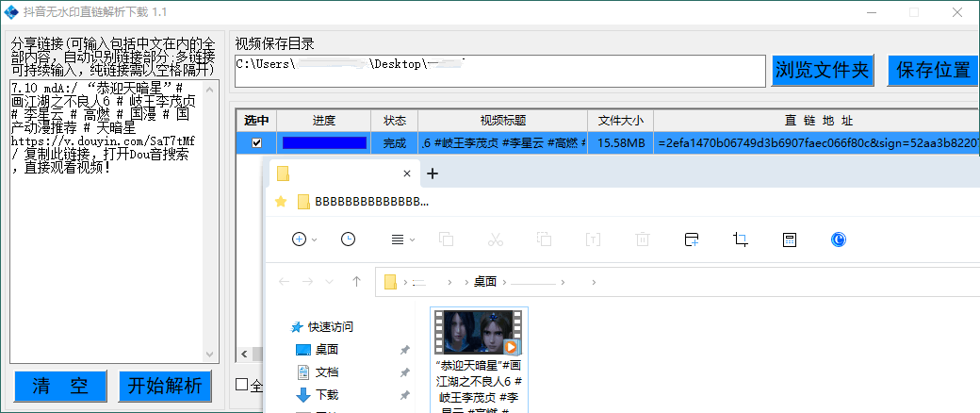
Task: Expand the view layout dropdown in toolbar
Action: pyautogui.click(x=402, y=240)
